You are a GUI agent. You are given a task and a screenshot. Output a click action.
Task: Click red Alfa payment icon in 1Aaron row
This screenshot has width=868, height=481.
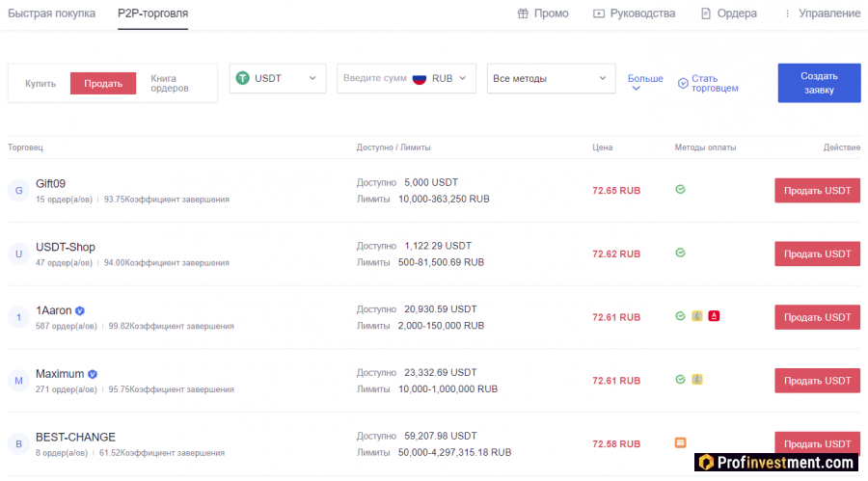pyautogui.click(x=714, y=316)
